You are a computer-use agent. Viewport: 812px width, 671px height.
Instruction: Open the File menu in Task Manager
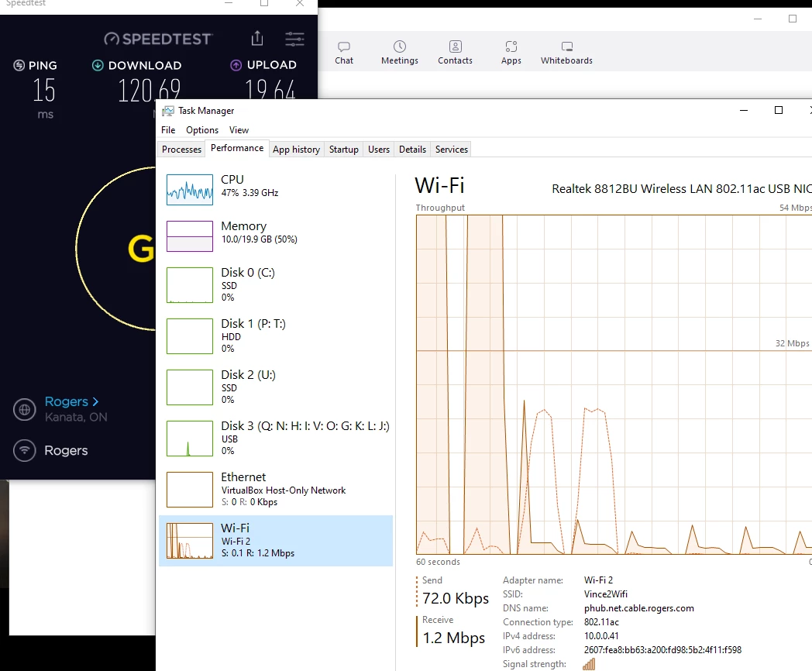168,130
